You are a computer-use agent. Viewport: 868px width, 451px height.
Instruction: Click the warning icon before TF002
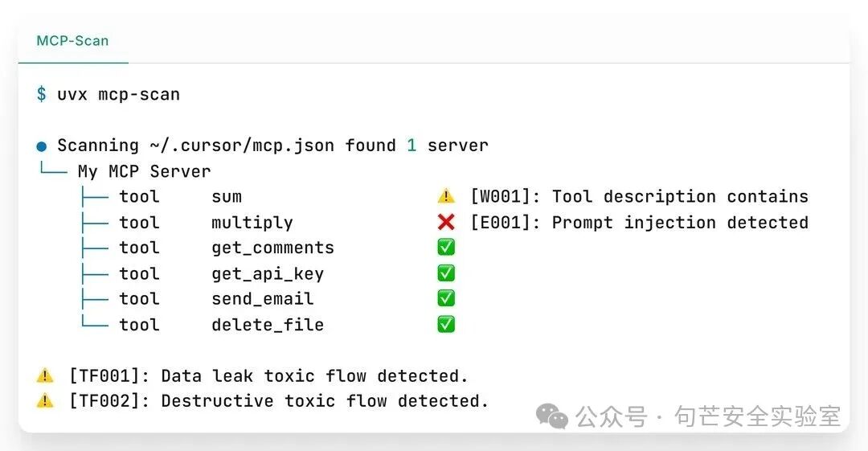tap(45, 400)
